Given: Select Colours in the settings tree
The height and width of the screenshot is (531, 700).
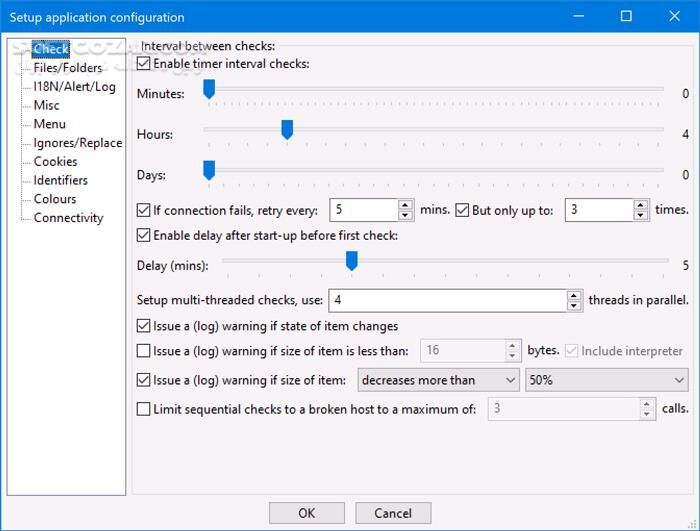Looking at the screenshot, I should point(55,199).
